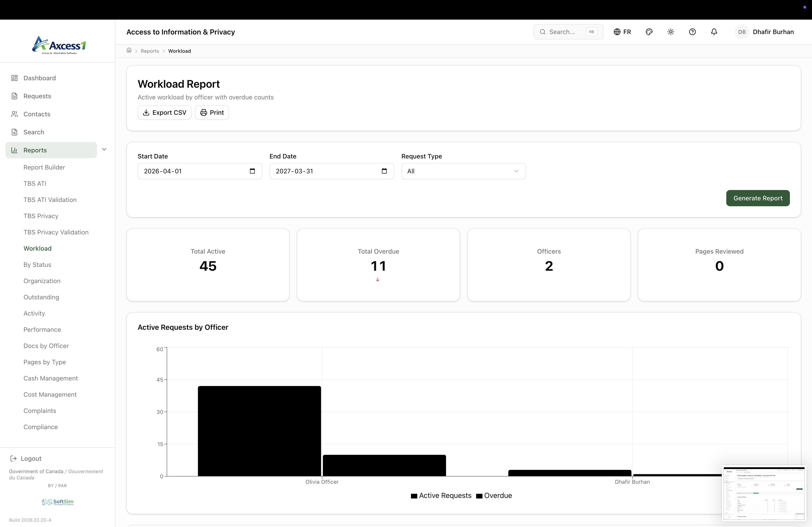812x527 pixels.
Task: Open the Dashboard from the sidebar
Action: 39,78
